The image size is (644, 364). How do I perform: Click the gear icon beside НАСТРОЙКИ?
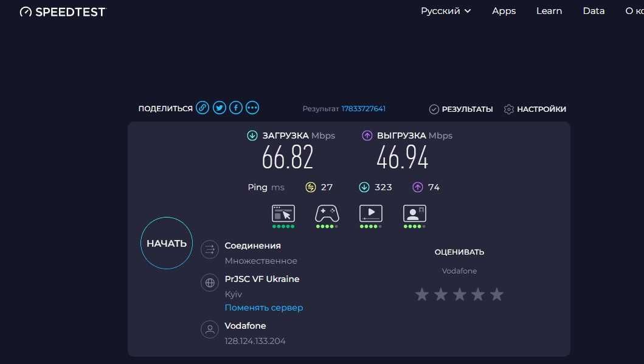(x=508, y=109)
